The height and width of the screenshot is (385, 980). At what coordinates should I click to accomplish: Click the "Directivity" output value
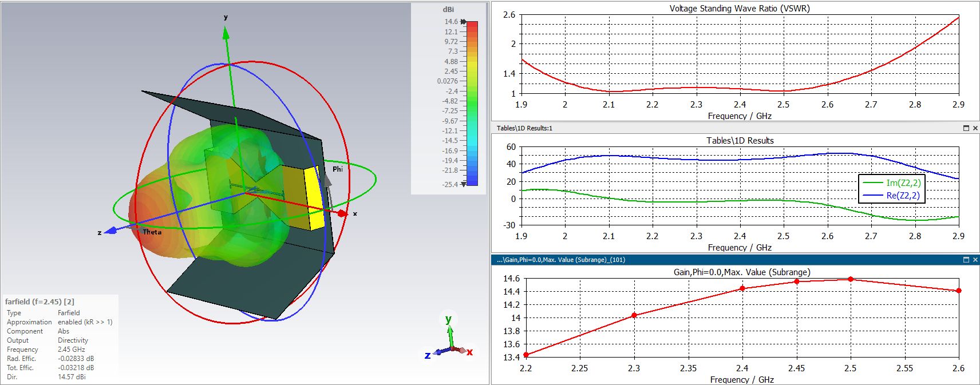click(73, 340)
